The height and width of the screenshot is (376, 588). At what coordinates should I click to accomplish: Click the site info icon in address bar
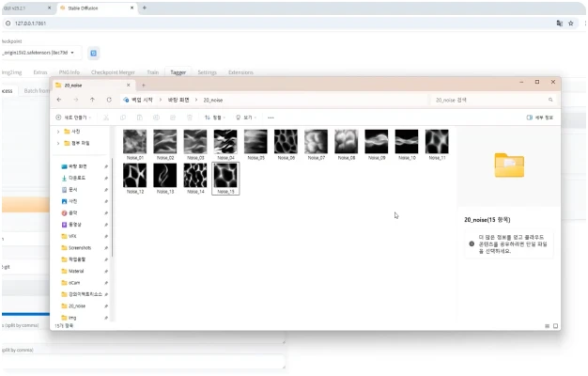tap(8, 23)
